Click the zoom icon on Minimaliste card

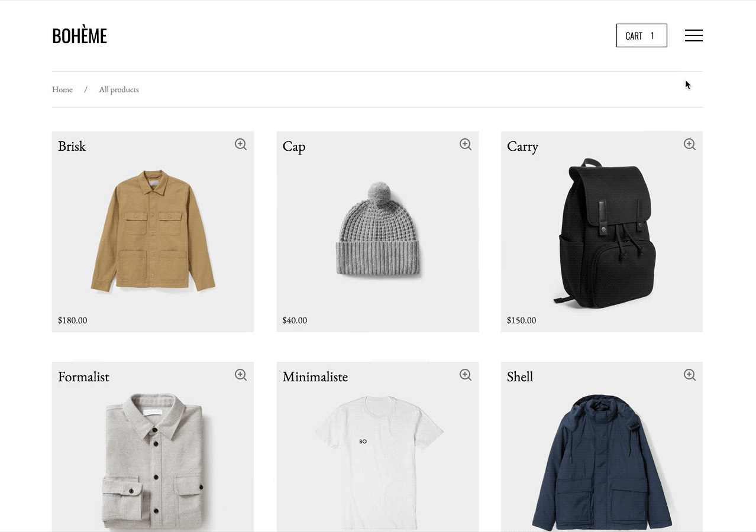pos(466,375)
